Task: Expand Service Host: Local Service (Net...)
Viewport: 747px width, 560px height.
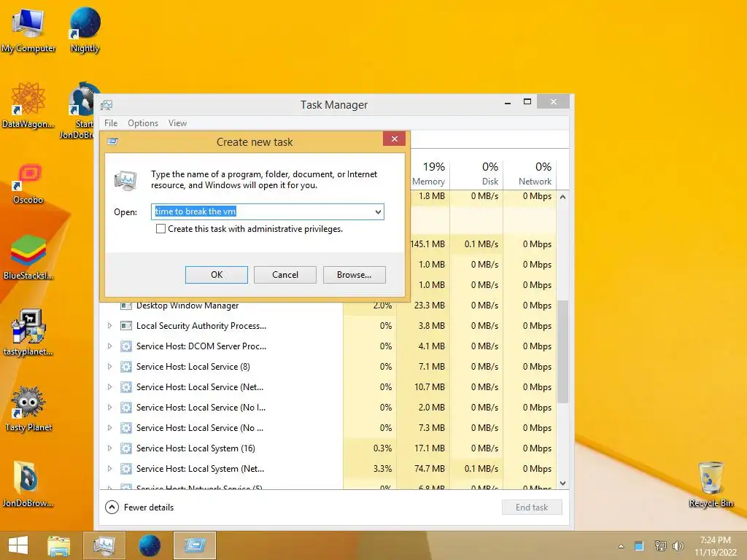Action: click(109, 387)
